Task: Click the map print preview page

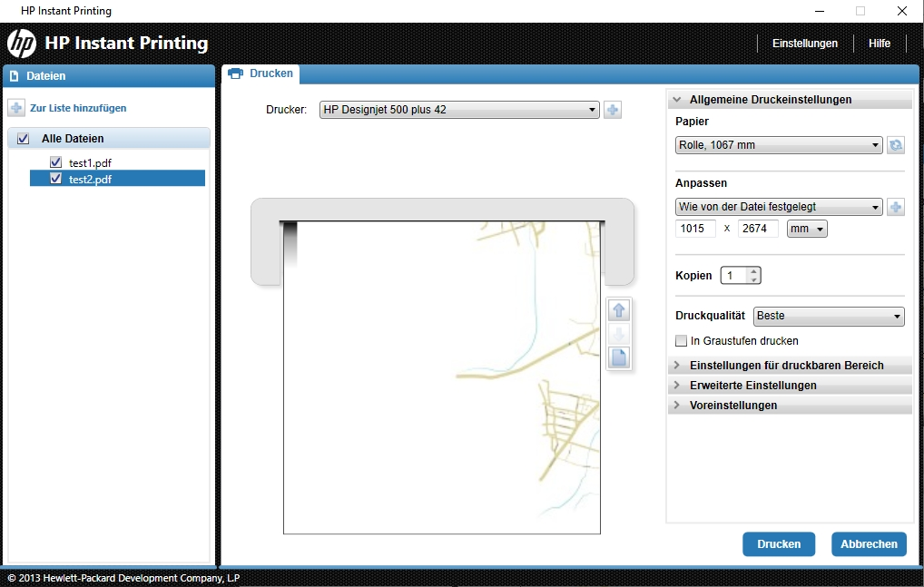Action: coord(442,377)
